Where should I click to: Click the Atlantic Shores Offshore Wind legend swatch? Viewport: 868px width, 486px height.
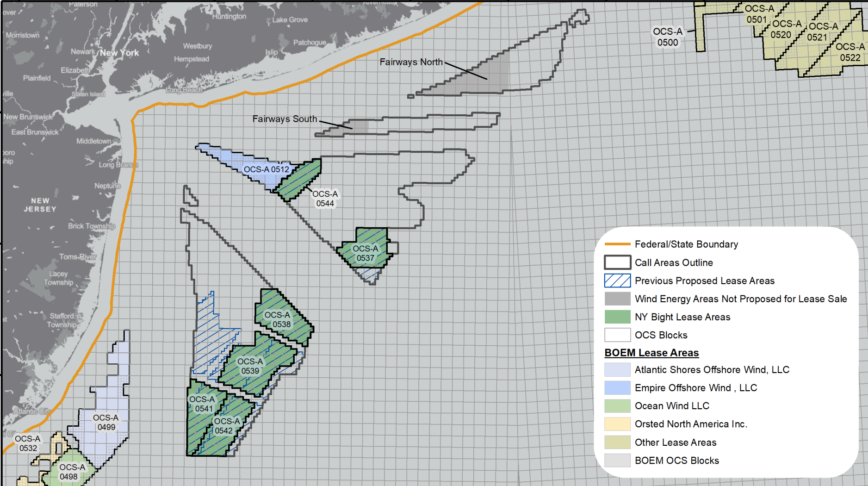tap(617, 369)
